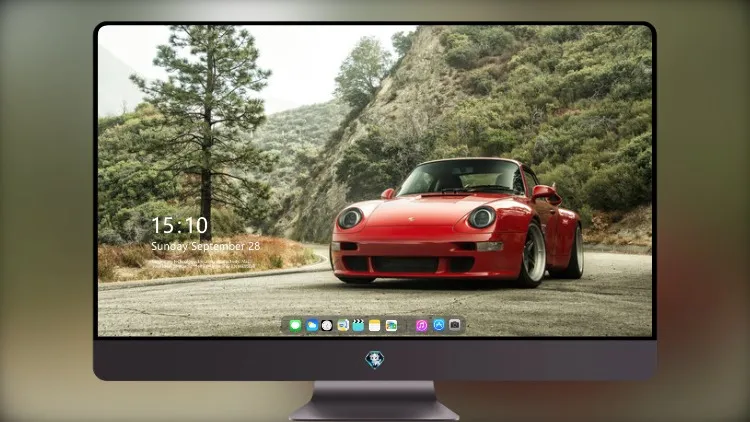Open the Camera app in the dock
750x422 pixels.
pyautogui.click(x=455, y=325)
